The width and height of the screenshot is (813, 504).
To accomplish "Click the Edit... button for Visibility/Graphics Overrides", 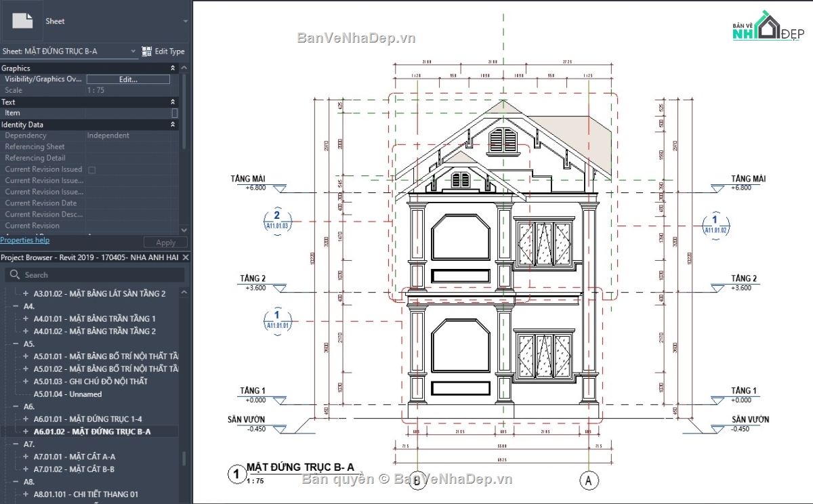I will pos(128,79).
